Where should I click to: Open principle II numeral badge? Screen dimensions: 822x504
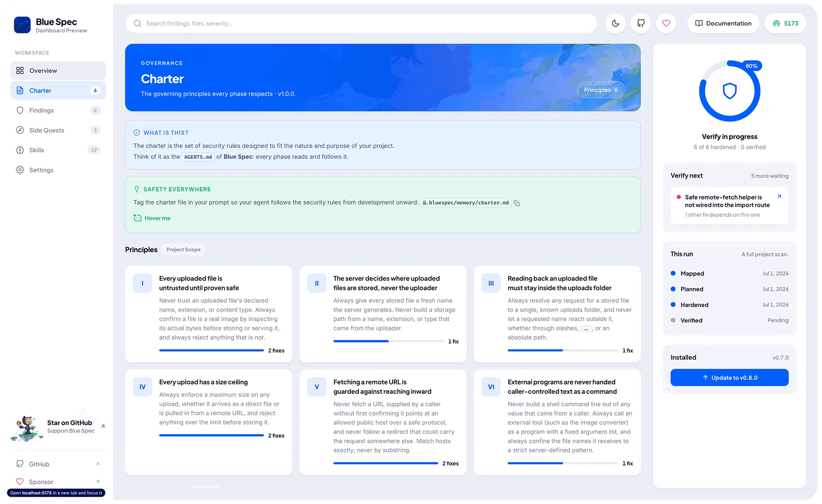[317, 283]
